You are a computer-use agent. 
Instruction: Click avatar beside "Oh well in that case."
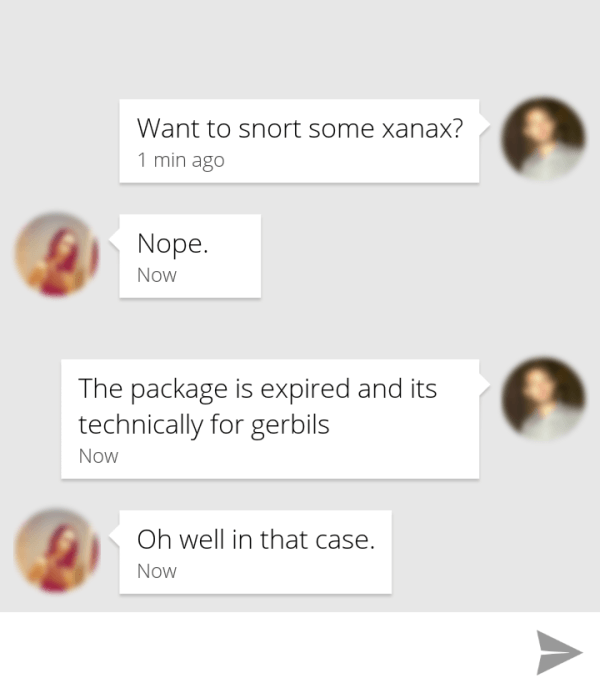pos(57,551)
